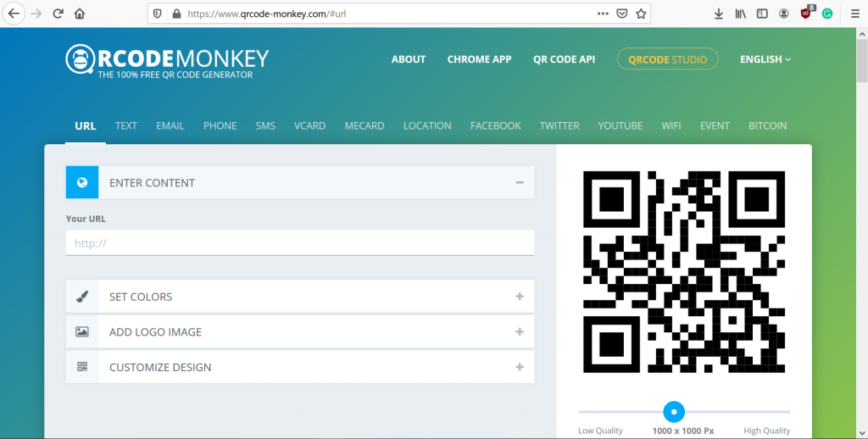Viewport: 868px width, 439px height.
Task: Click the quality slider handle
Action: pos(674,412)
